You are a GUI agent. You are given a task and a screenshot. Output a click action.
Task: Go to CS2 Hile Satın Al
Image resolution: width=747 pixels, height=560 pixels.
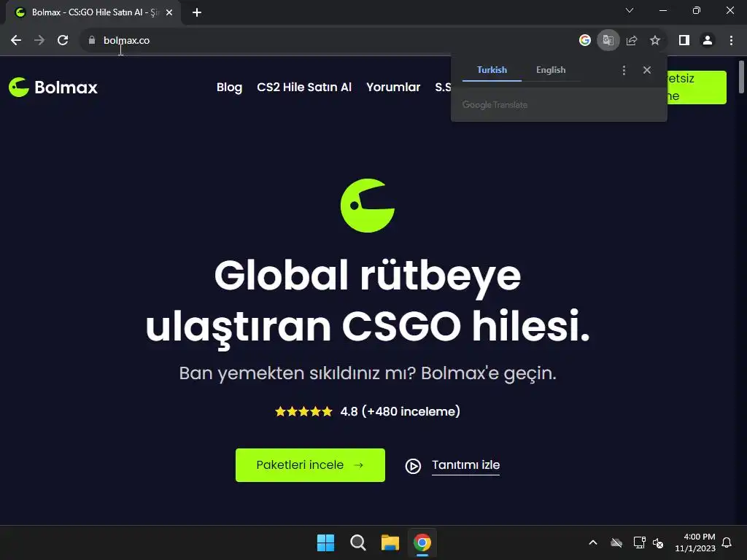tap(304, 87)
